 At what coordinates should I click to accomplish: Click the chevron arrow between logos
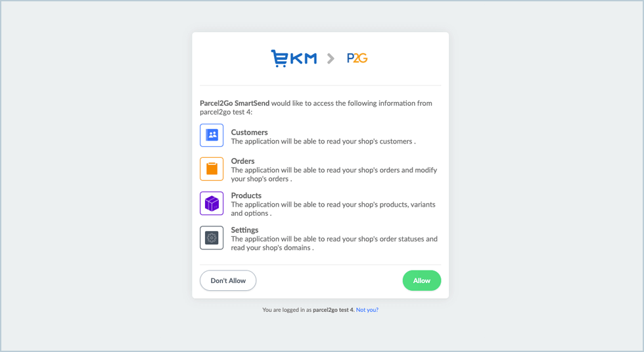click(x=331, y=59)
